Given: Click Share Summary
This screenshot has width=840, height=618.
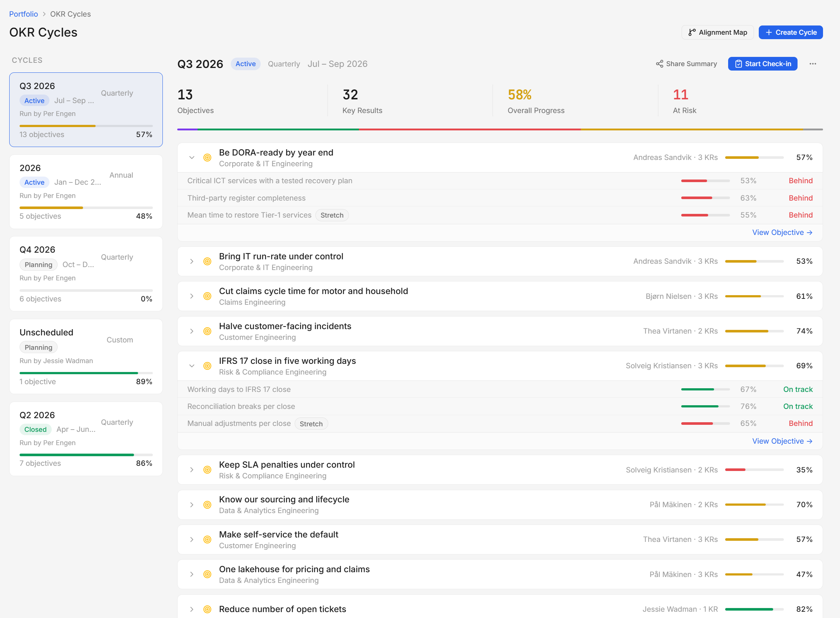Looking at the screenshot, I should (x=686, y=64).
